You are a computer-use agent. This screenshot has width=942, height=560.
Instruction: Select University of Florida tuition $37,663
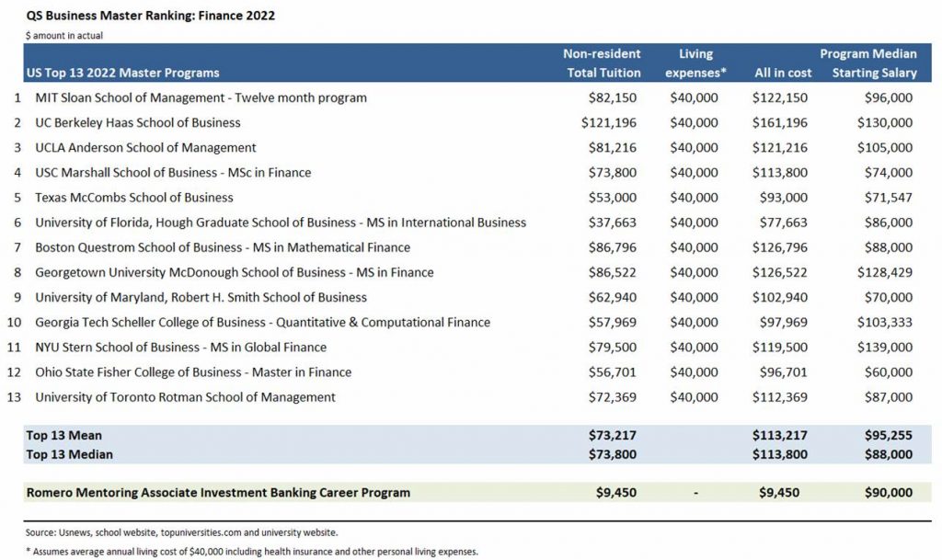(612, 223)
